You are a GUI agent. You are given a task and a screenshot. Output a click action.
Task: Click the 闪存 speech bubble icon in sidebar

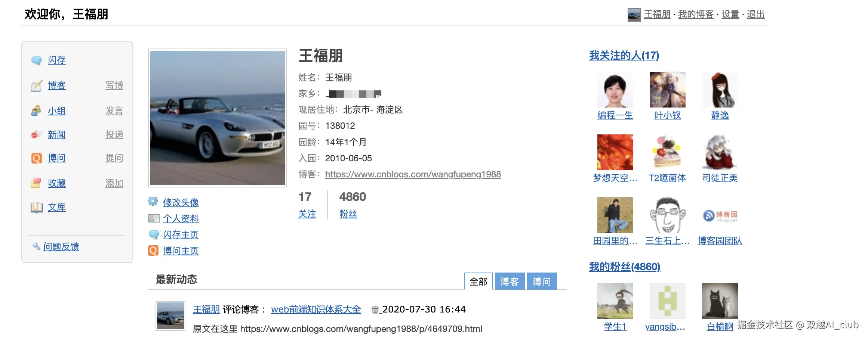click(37, 60)
